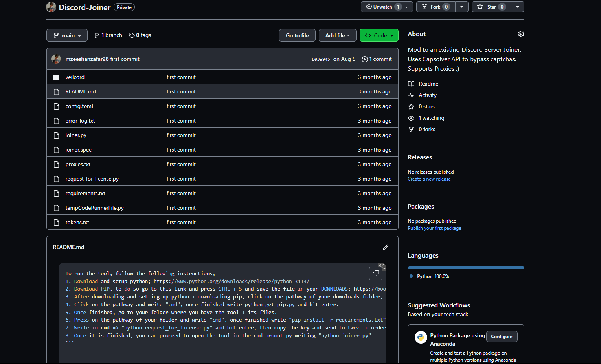Viewport: 601px width, 364px height.
Task: Open the tempCodeRunnerFile.py file
Action: 94,208
